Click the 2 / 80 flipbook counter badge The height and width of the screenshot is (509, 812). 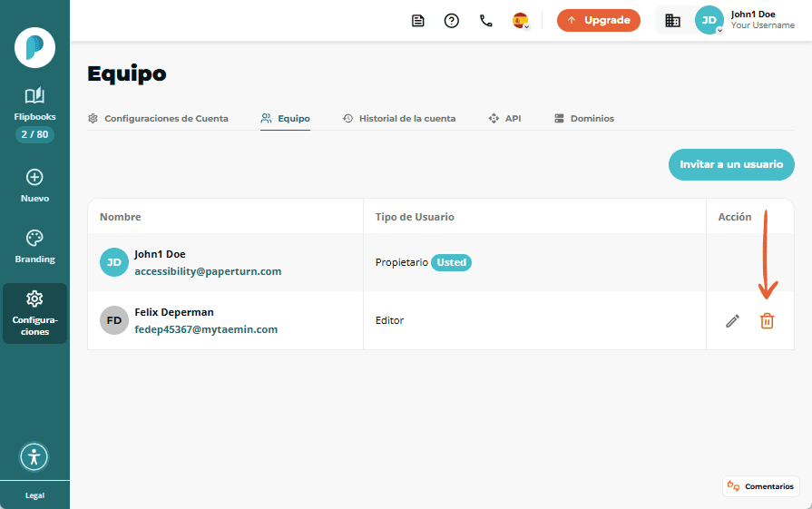tap(34, 134)
